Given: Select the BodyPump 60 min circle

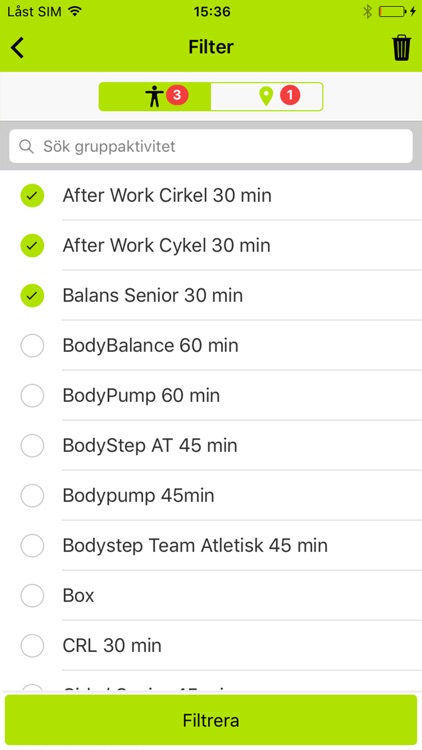Looking at the screenshot, I should tap(32, 396).
